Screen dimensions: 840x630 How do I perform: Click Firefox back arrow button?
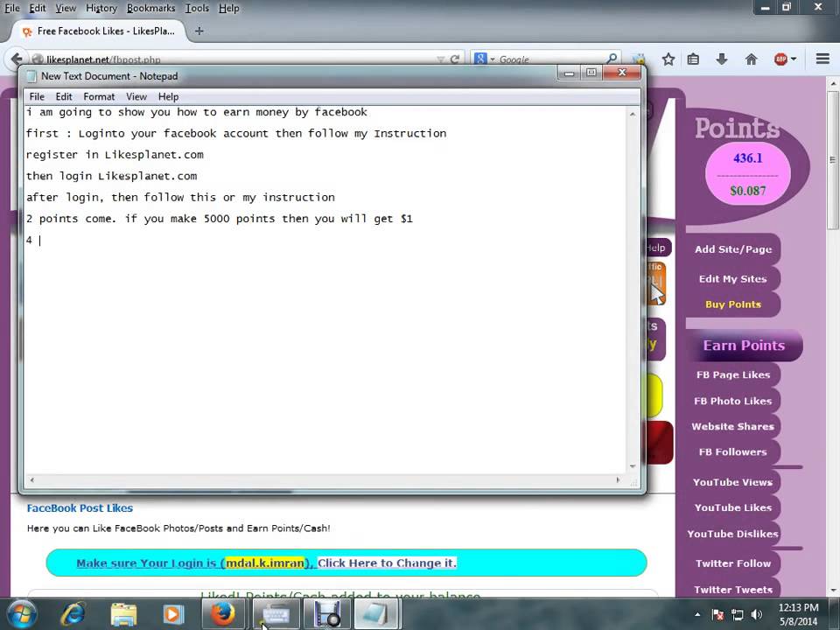point(16,59)
